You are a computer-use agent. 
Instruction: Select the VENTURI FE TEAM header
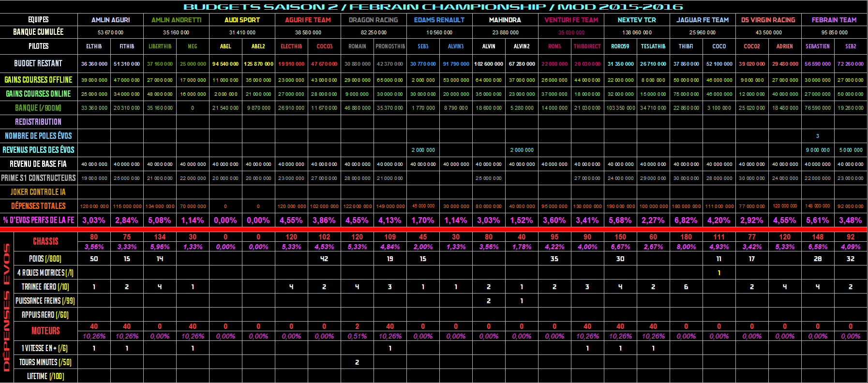click(x=571, y=20)
